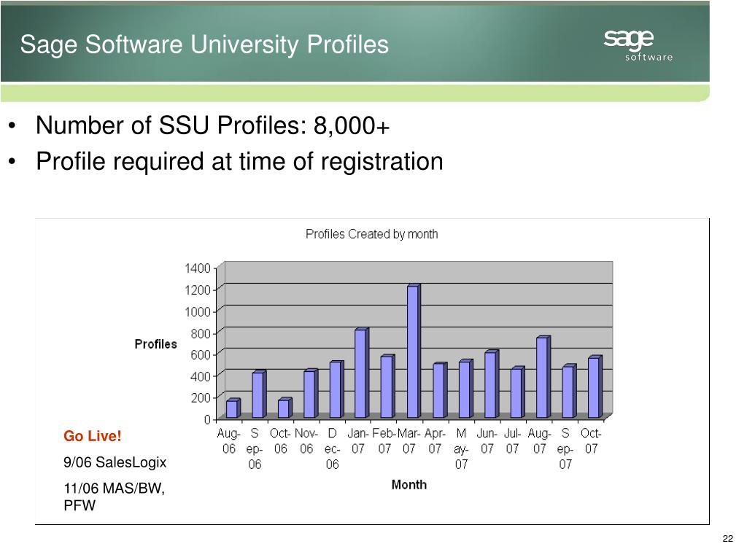The width and height of the screenshot is (747, 560).
Task: Click the 'Jul-07' x-axis label
Action: click(x=512, y=441)
